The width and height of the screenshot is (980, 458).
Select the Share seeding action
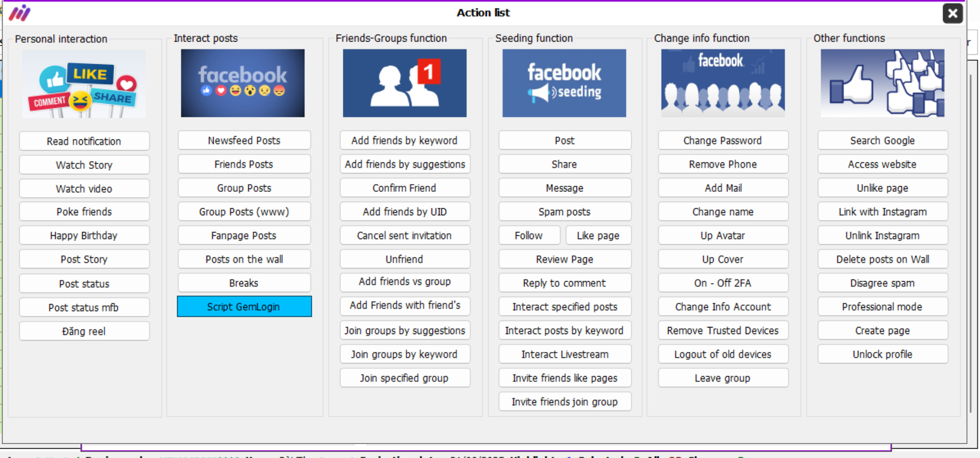tap(565, 164)
